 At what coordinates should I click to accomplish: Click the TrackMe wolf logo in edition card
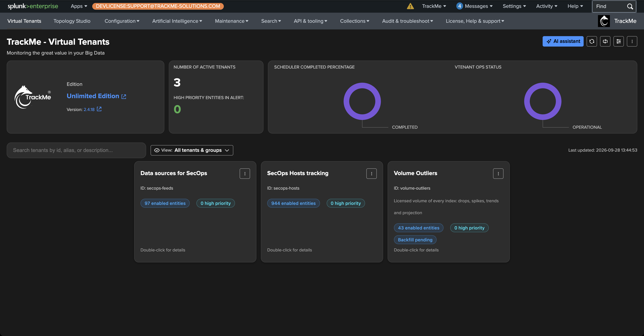pyautogui.click(x=33, y=97)
